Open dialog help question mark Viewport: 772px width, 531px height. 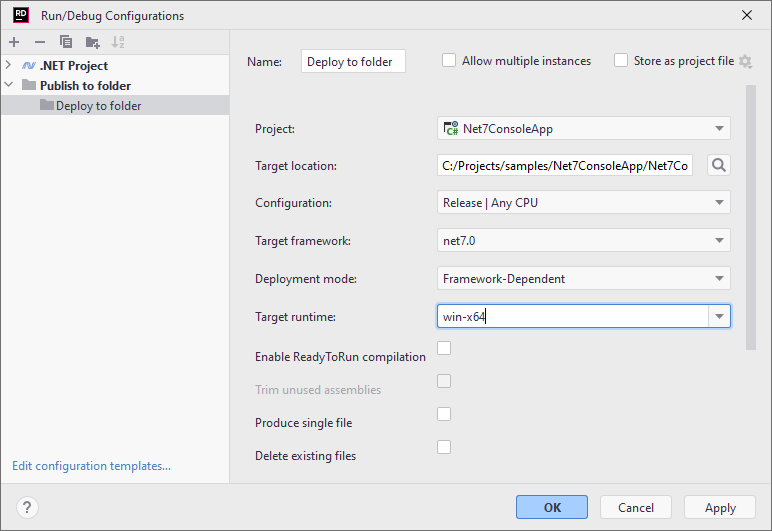(28, 507)
